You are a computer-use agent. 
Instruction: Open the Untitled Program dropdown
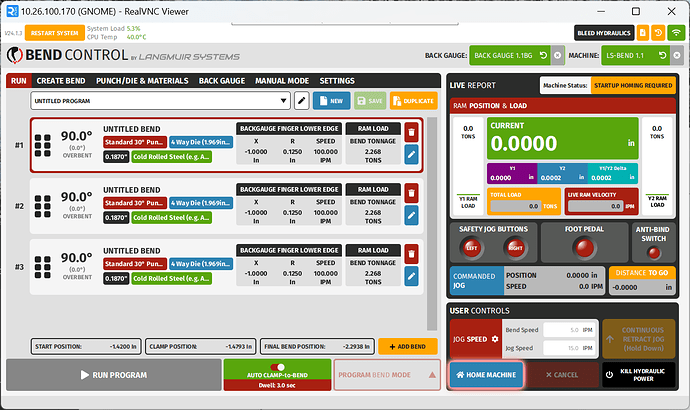(x=160, y=101)
